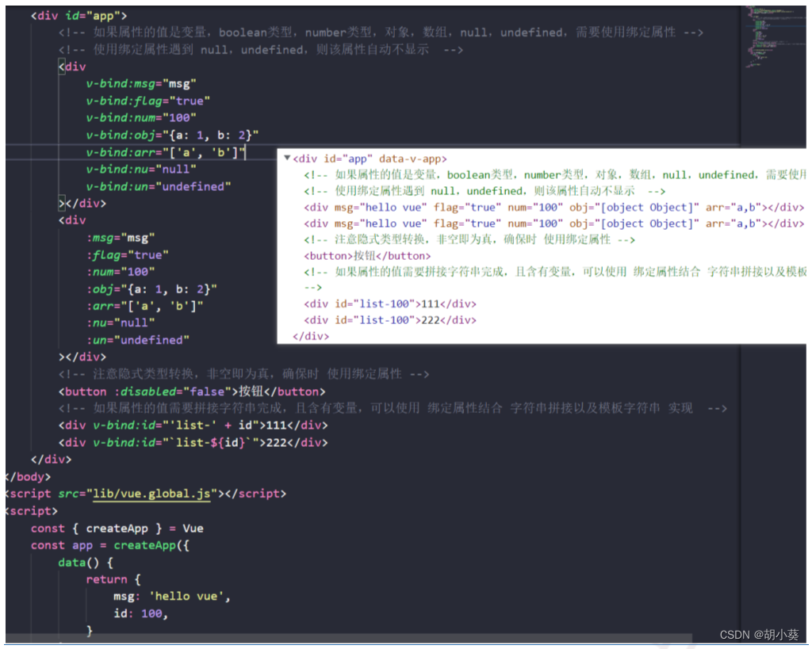Click the data() { line
812x649 pixels.
coord(86,563)
